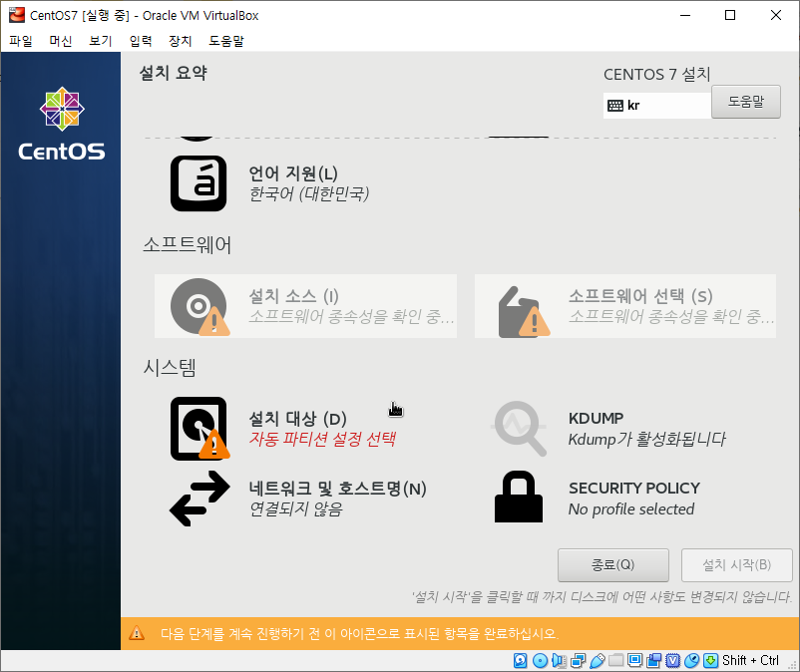
Task: Open SECURITY POLICY lock icon
Action: 519,497
